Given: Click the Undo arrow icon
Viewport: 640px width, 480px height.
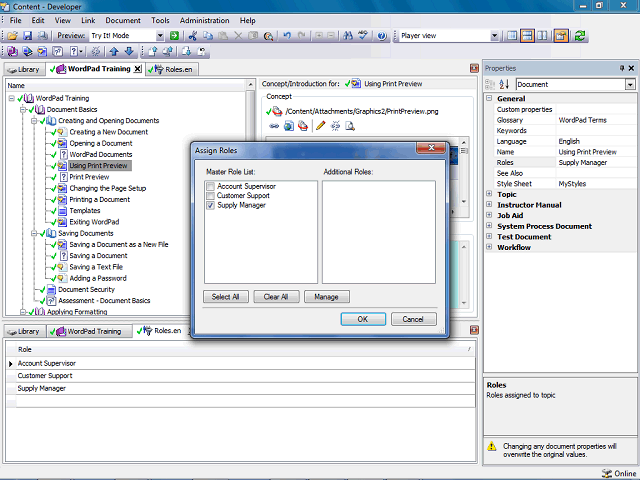Looking at the screenshot, I should click(287, 36).
